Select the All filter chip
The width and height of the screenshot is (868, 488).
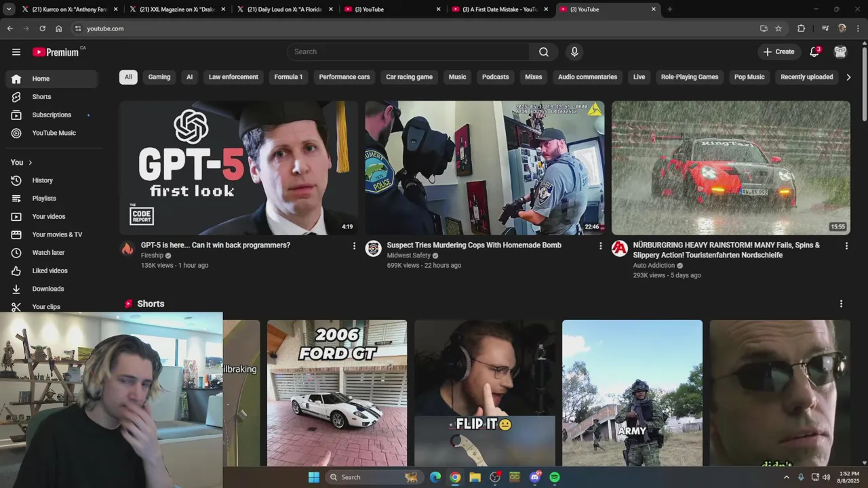(x=128, y=77)
